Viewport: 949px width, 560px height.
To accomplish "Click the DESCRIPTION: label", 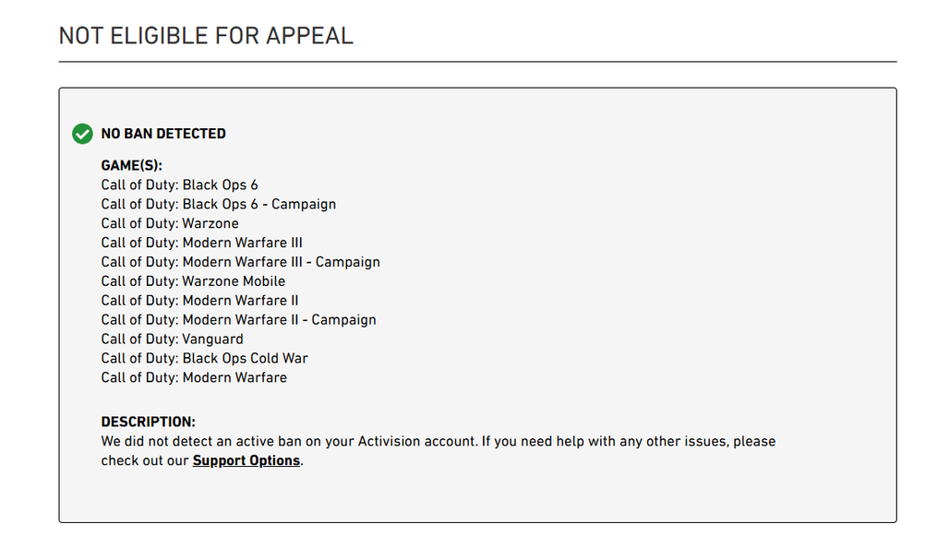I will click(149, 423).
